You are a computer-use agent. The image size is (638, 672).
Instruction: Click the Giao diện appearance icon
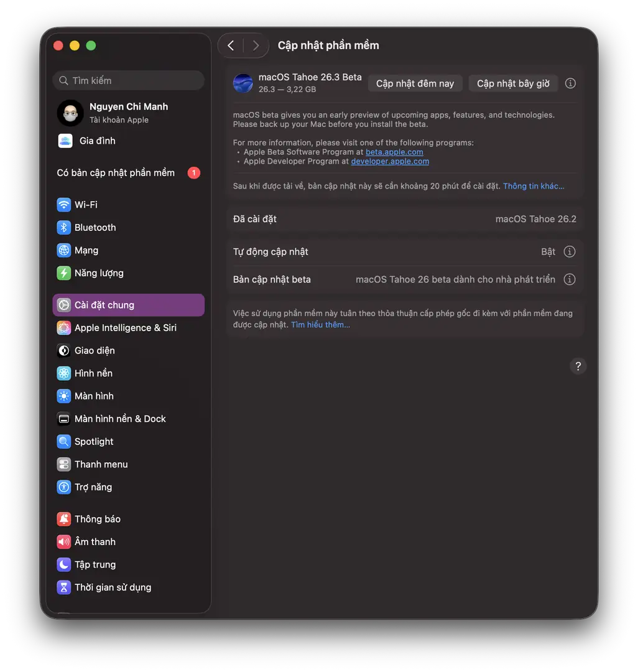tap(64, 350)
